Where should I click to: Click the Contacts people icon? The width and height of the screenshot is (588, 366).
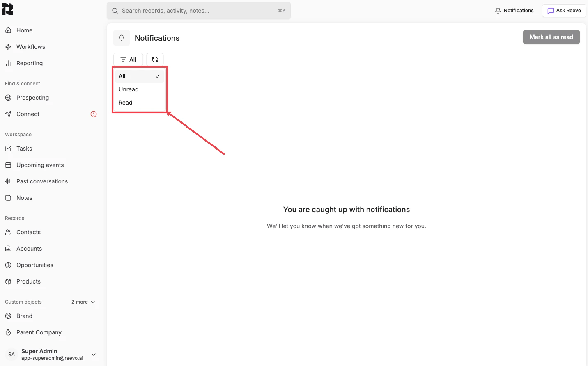pyautogui.click(x=8, y=232)
